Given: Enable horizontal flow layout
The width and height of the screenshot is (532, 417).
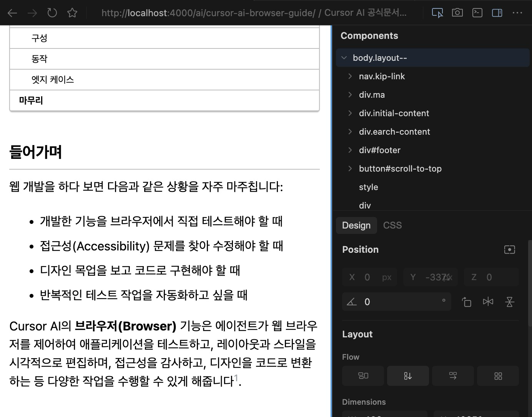Looking at the screenshot, I should pos(453,376).
